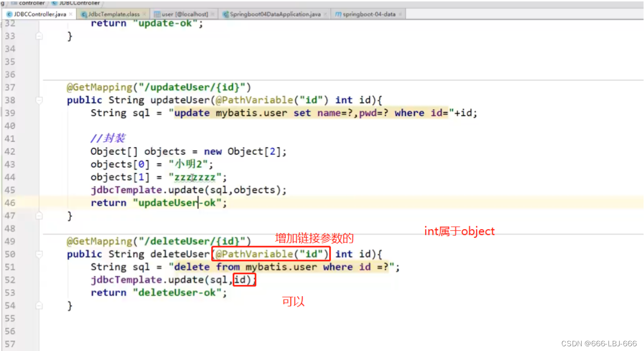Viewport: 644px width, 351px height.
Task: Click the jdbcTemplate.update call on line 52
Action: coord(173,280)
